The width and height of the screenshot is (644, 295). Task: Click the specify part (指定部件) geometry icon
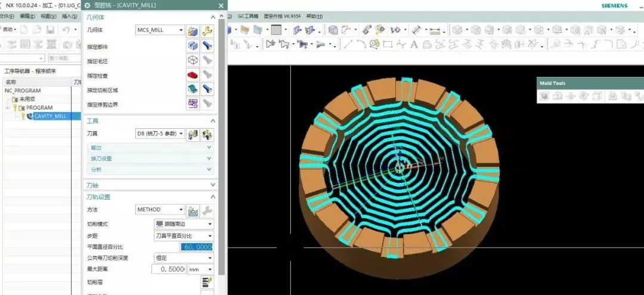click(193, 46)
